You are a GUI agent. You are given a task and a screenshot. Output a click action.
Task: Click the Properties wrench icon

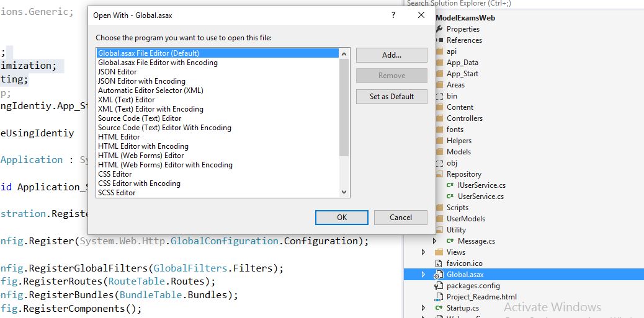pyautogui.click(x=439, y=29)
